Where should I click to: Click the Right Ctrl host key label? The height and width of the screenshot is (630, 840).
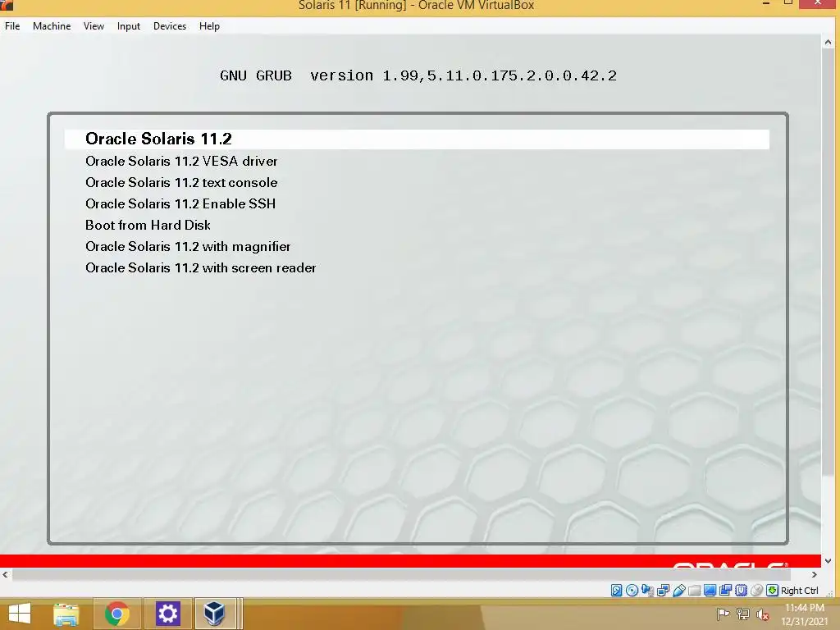[x=800, y=591]
